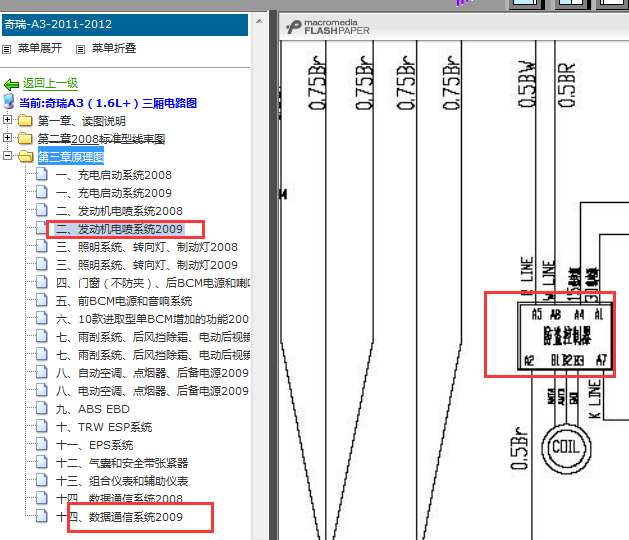This screenshot has height=540, width=629.
Task: Open 四、门窗（不防夹）、后BCM电源 entry
Action: 153,283
